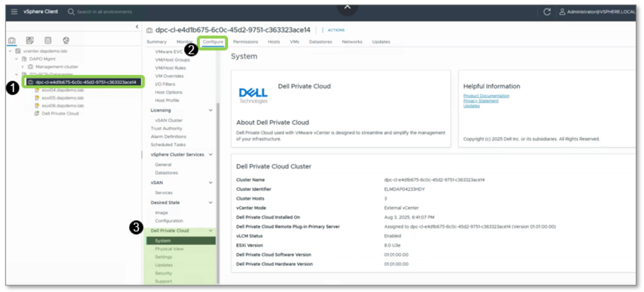Collapse the vSphere Cluster Services section

tap(210, 155)
